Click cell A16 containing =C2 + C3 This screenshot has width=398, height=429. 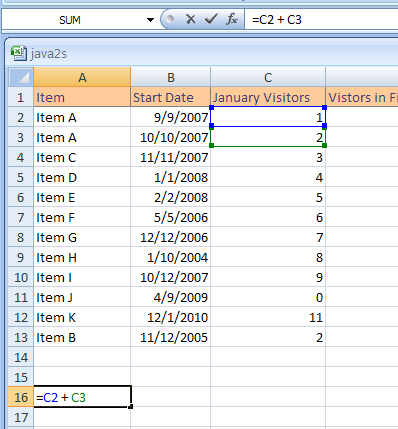pyautogui.click(x=82, y=397)
